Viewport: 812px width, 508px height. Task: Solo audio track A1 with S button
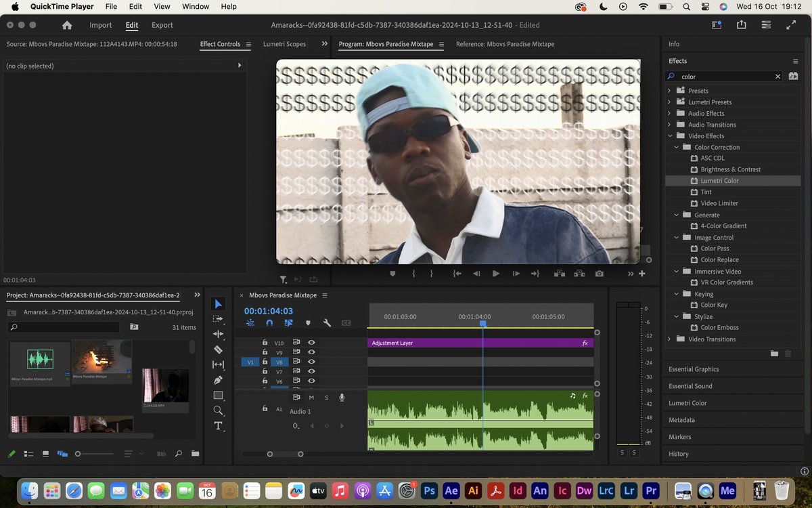[x=327, y=398]
